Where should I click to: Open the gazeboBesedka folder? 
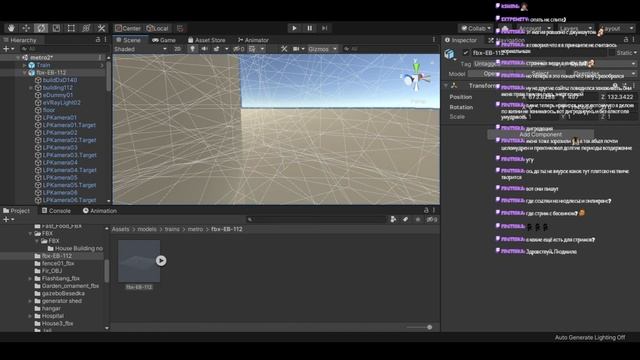coord(63,293)
